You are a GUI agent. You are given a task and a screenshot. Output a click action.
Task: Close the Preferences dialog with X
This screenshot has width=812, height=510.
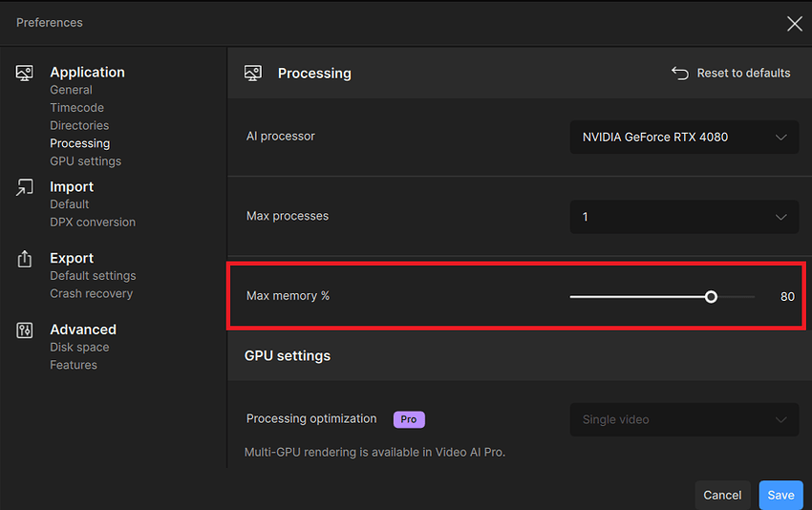coord(794,24)
